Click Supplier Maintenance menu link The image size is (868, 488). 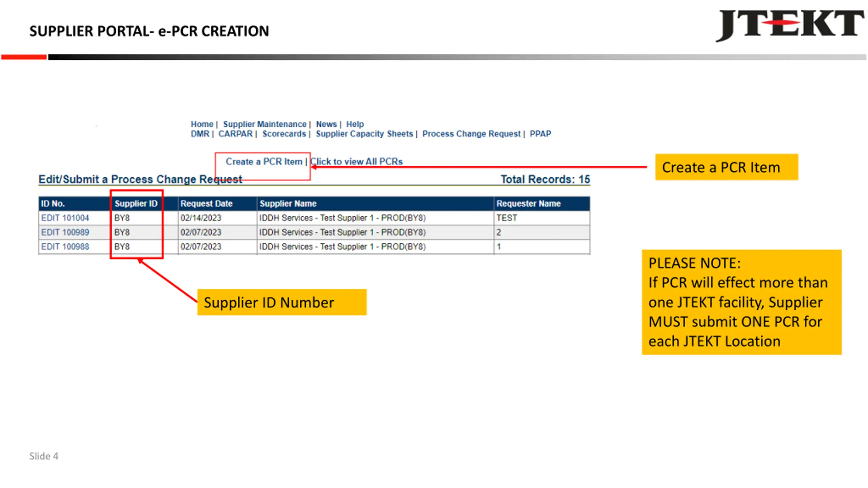(x=264, y=124)
